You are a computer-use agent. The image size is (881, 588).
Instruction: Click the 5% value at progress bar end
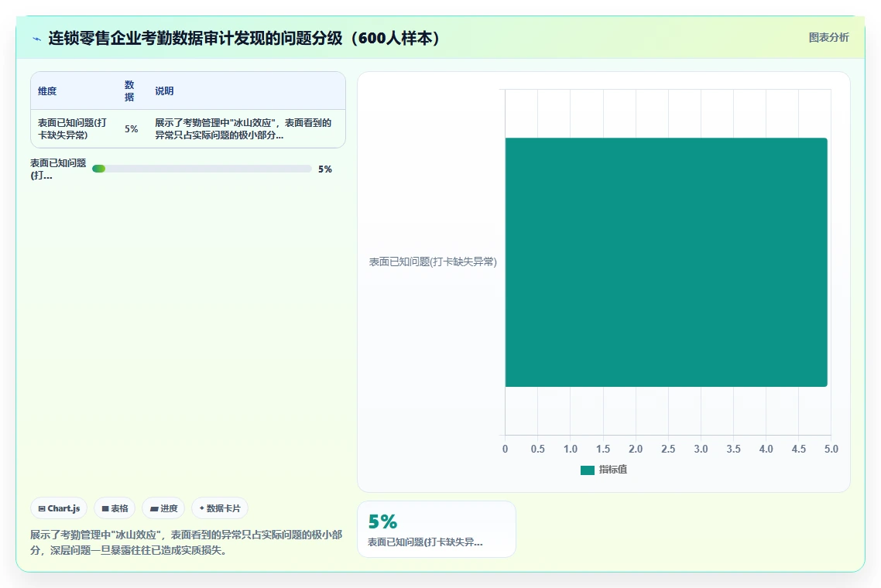pos(324,169)
